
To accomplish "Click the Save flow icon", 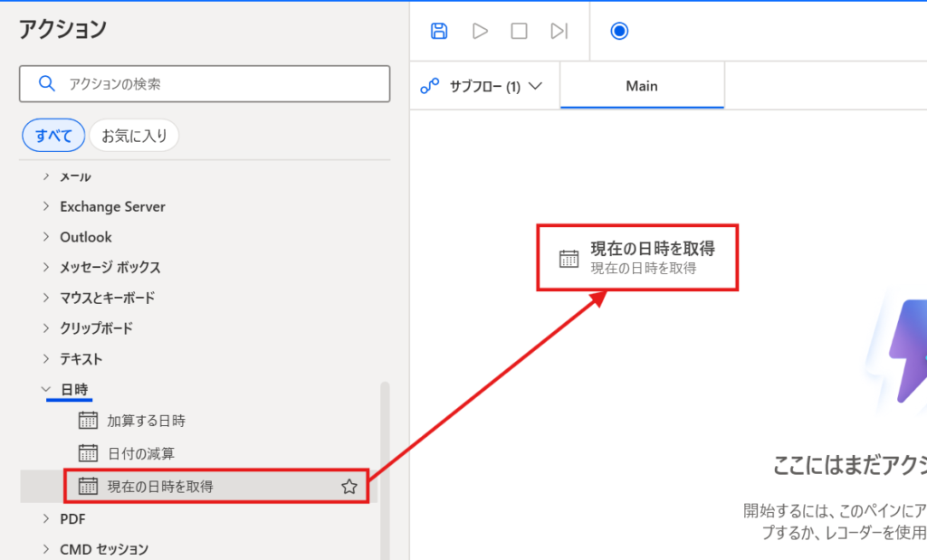I will [x=438, y=31].
